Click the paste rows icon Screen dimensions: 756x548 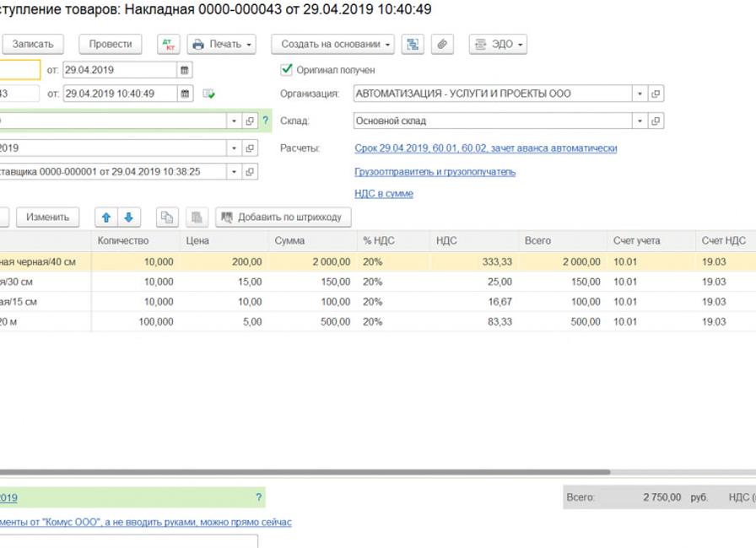[x=197, y=218]
